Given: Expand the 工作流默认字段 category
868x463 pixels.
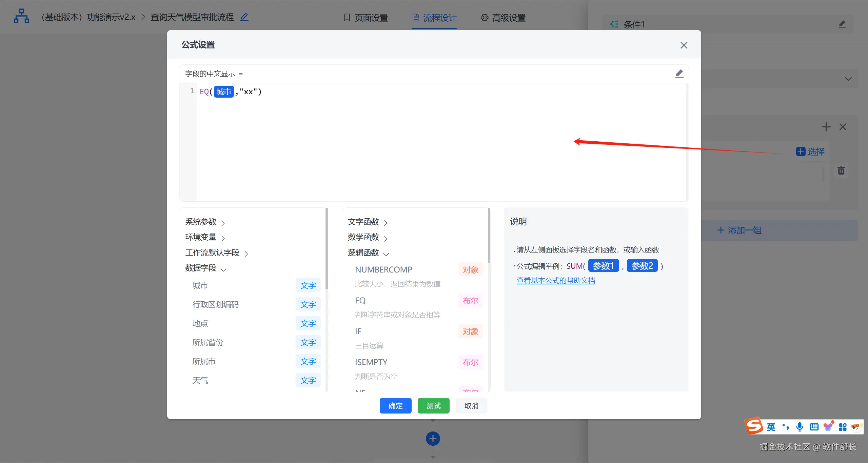Looking at the screenshot, I should point(217,253).
